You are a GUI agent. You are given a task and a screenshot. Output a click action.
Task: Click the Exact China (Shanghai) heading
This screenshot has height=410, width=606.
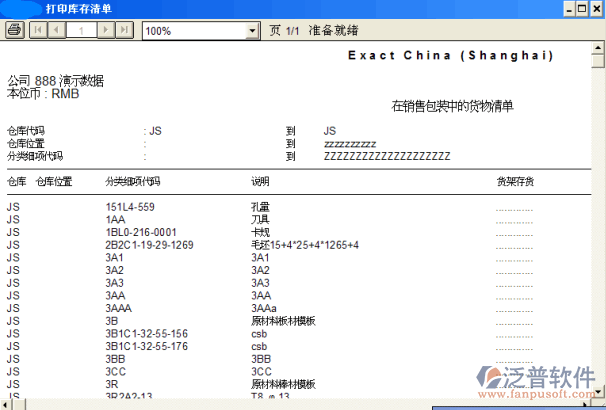coord(451,56)
